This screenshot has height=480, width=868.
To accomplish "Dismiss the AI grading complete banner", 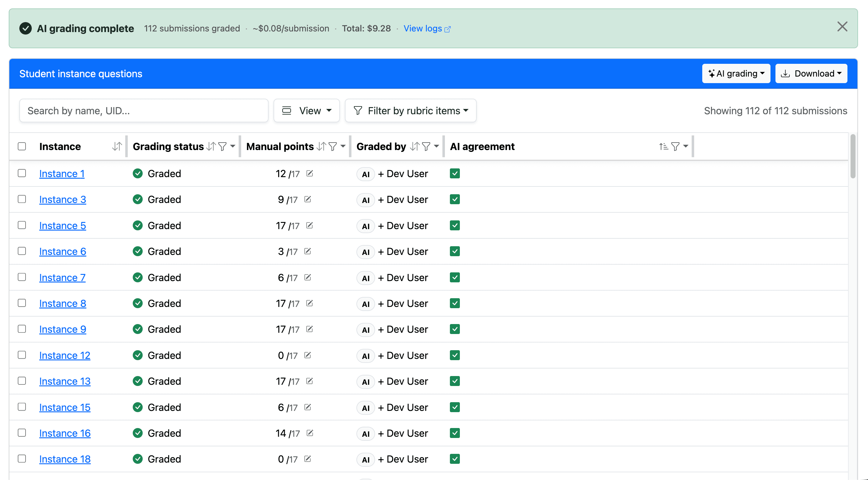I will click(842, 26).
